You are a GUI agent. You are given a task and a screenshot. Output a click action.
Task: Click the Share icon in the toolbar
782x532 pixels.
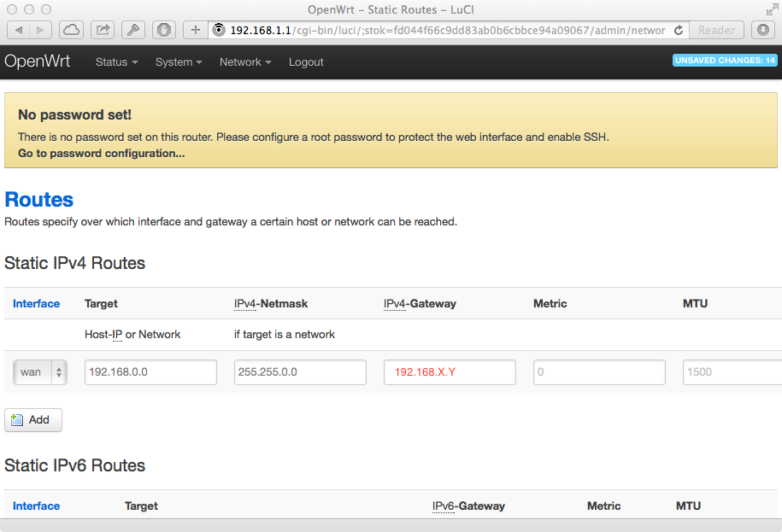pos(103,31)
